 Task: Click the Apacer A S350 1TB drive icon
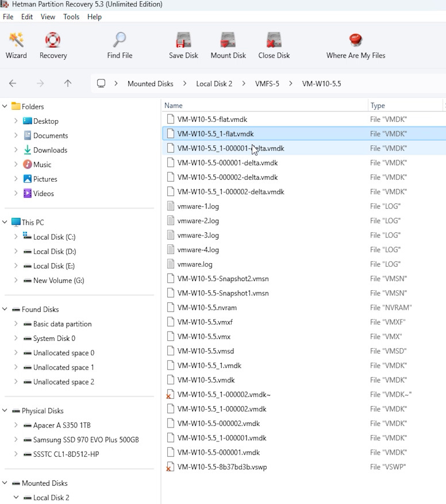[28, 425]
